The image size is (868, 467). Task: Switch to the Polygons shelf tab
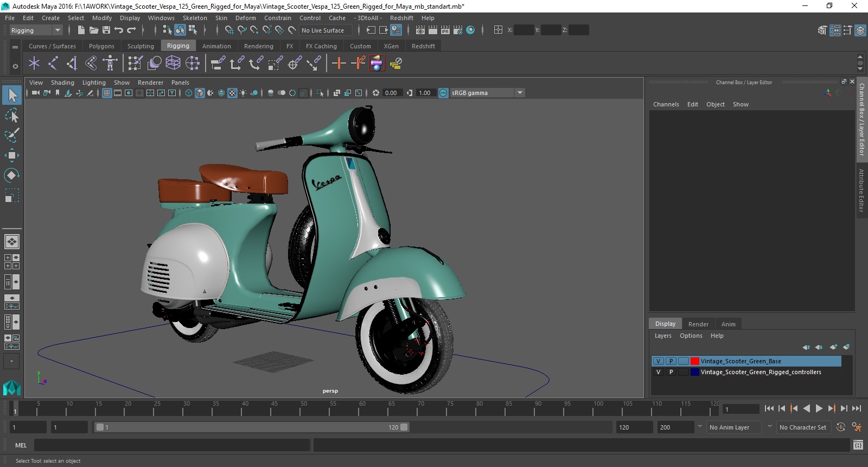[x=101, y=46]
